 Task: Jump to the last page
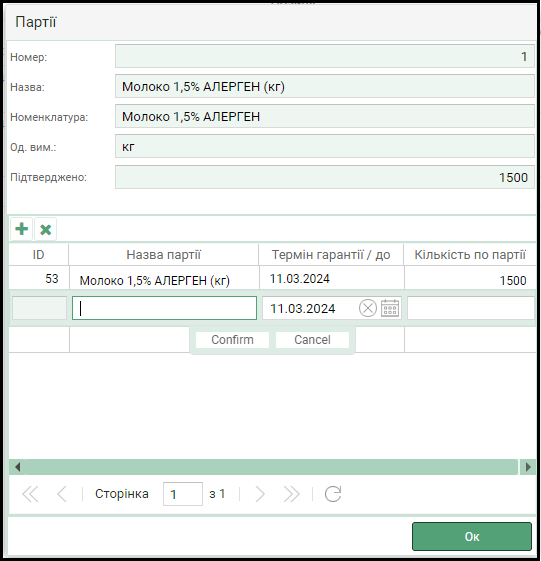tap(291, 494)
